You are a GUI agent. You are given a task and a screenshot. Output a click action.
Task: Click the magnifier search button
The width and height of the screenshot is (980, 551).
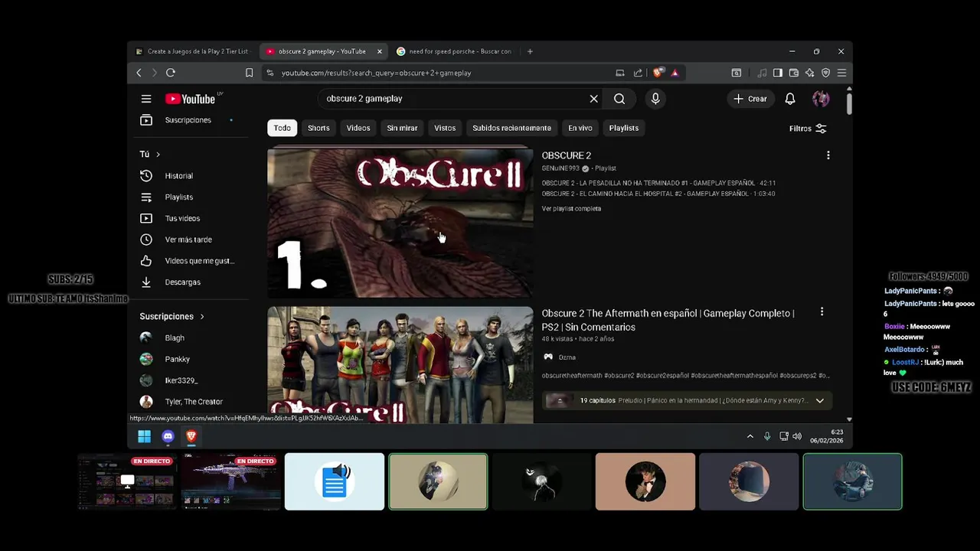point(619,99)
